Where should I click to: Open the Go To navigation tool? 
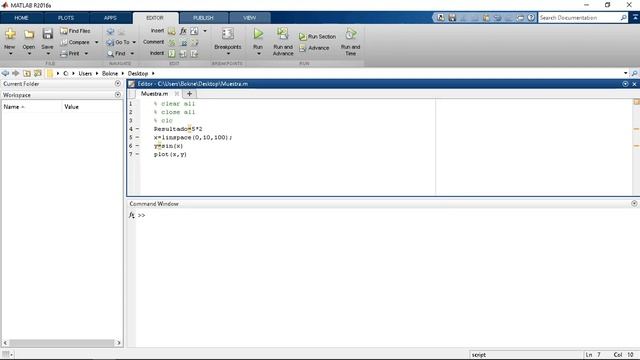[118, 42]
